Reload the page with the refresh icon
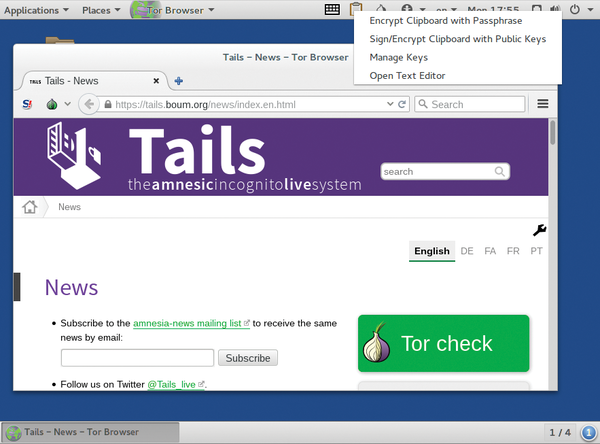The height and width of the screenshot is (444, 600). tap(402, 104)
